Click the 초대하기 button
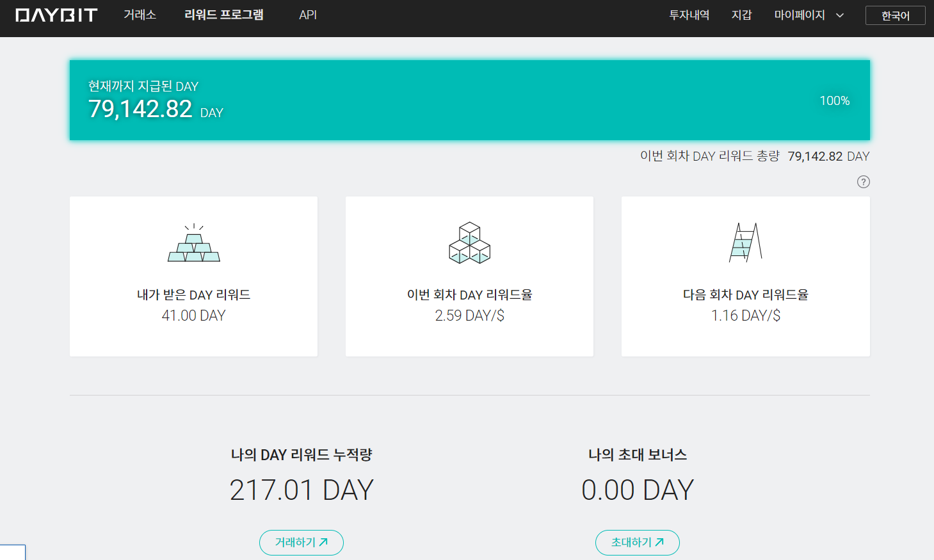 [x=638, y=543]
